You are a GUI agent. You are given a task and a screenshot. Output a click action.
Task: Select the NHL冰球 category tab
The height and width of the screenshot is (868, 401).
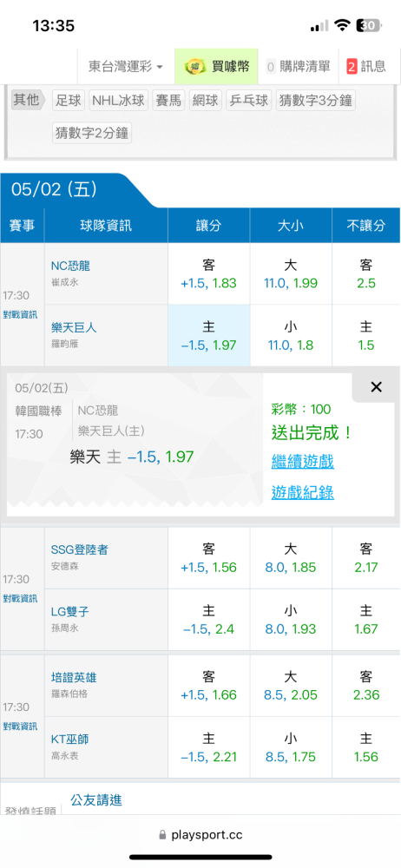(119, 101)
